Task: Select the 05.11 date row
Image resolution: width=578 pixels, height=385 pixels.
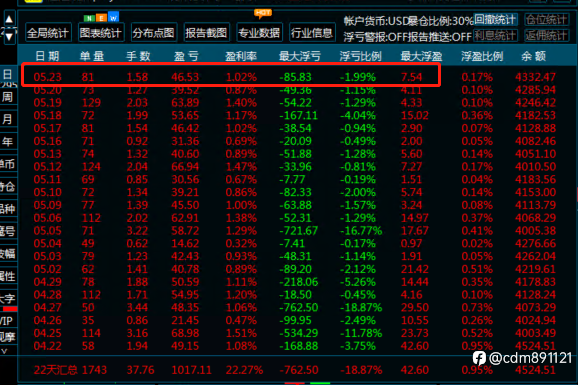Action: coord(48,179)
